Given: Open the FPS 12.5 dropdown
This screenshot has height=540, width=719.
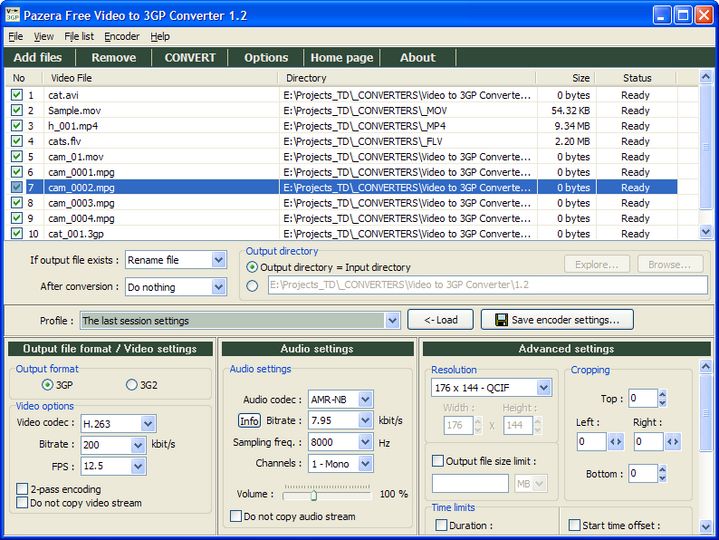Looking at the screenshot, I should click(x=138, y=466).
